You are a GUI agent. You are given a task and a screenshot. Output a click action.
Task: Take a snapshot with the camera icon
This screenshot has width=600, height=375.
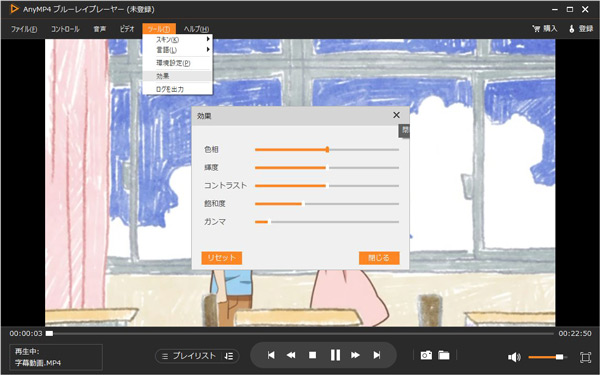[426, 355]
